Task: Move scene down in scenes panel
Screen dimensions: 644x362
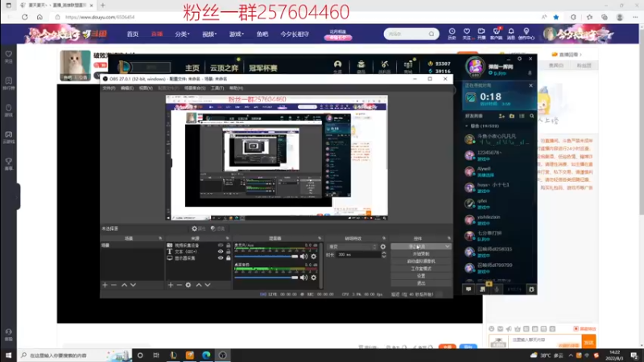Action: 133,285
